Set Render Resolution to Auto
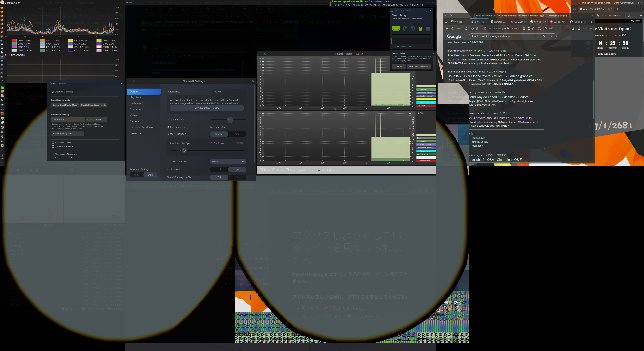The width and height of the screenshot is (644, 351). pos(237,134)
